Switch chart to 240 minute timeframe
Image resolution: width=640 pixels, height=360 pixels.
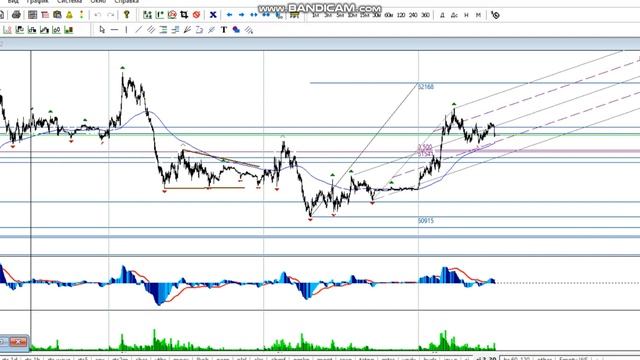tap(413, 15)
